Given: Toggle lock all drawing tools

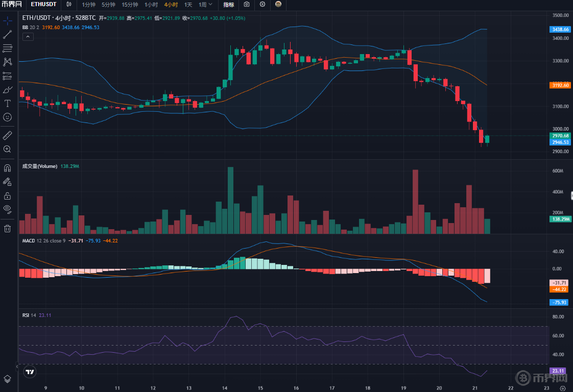Looking at the screenshot, I should [7, 195].
